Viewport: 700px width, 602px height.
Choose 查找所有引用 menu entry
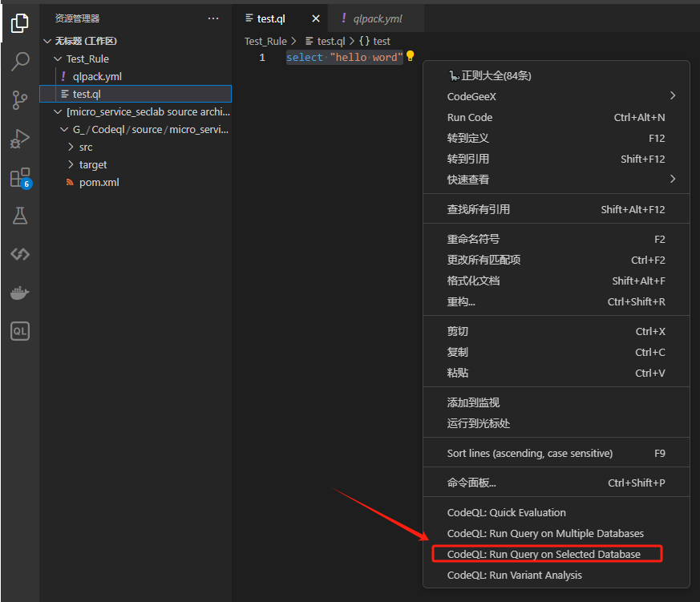click(x=556, y=209)
